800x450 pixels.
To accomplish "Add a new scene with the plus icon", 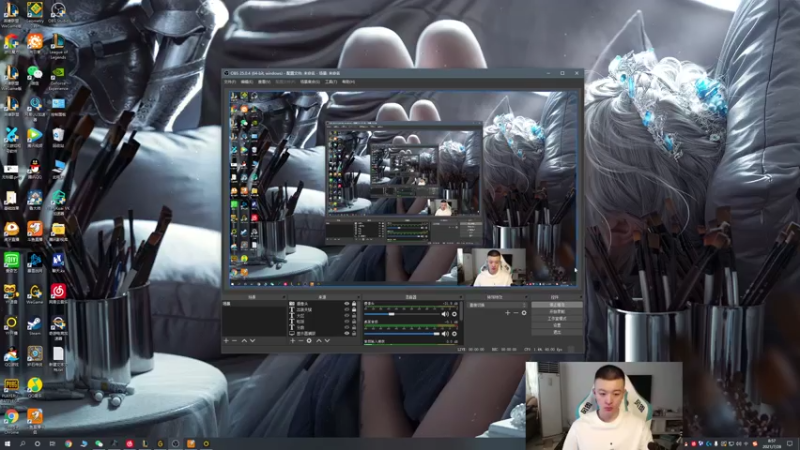I will [226, 340].
